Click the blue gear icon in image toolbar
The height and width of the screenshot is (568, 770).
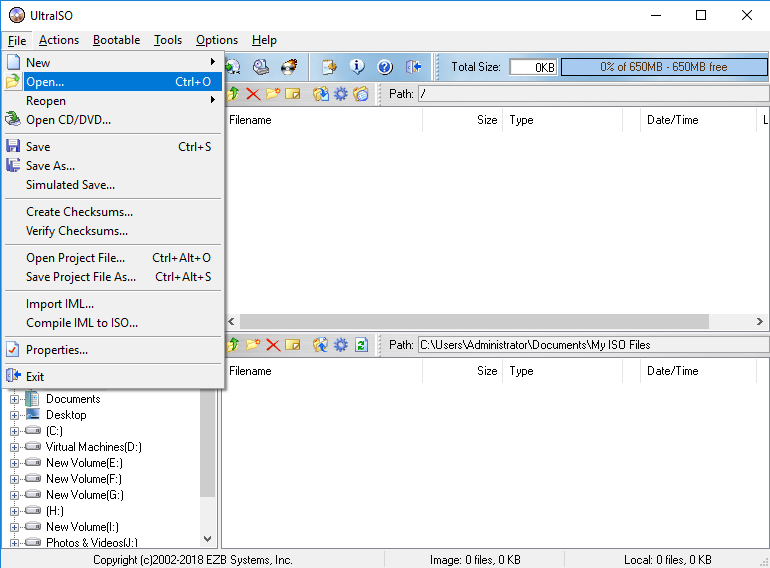coord(340,93)
